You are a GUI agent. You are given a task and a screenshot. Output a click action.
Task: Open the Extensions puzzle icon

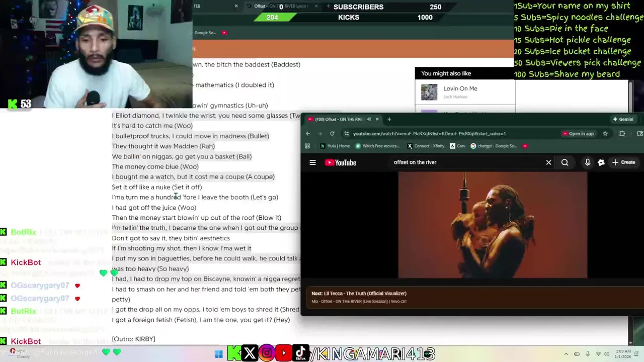click(622, 134)
